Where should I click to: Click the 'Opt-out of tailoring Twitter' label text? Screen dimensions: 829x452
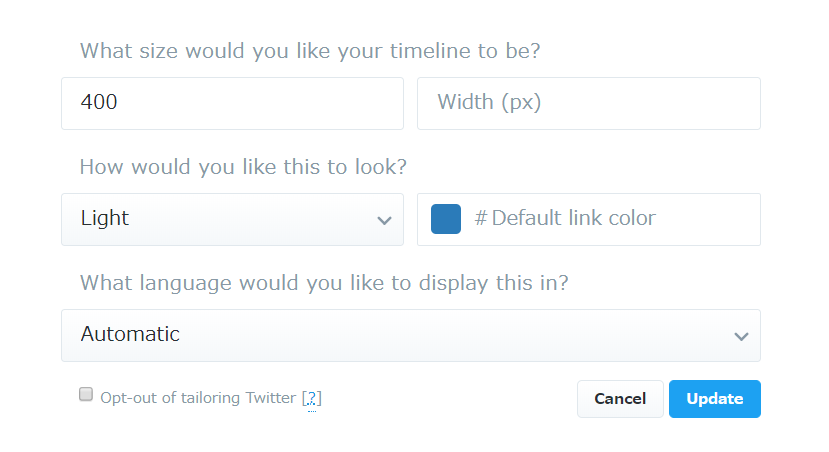tap(198, 398)
